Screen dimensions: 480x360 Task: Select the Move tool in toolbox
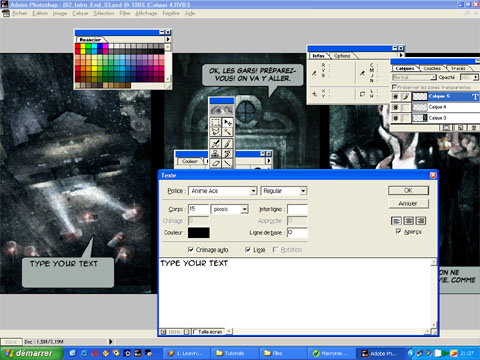(x=228, y=122)
